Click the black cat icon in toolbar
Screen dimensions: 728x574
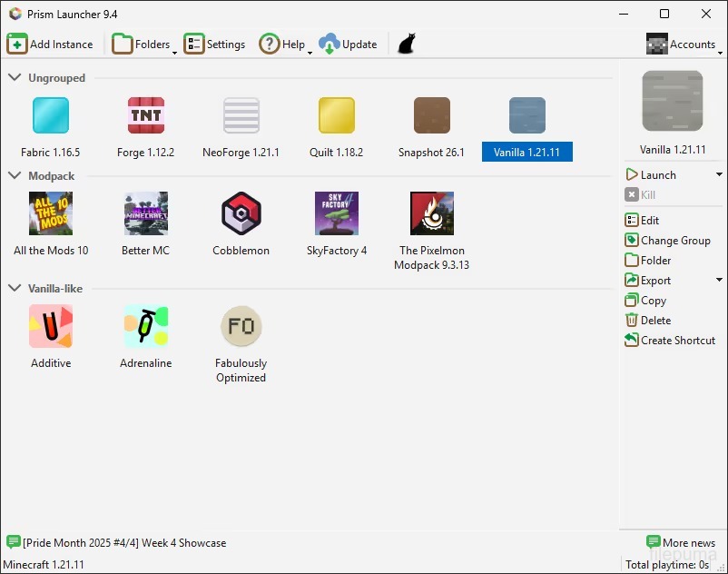407,44
